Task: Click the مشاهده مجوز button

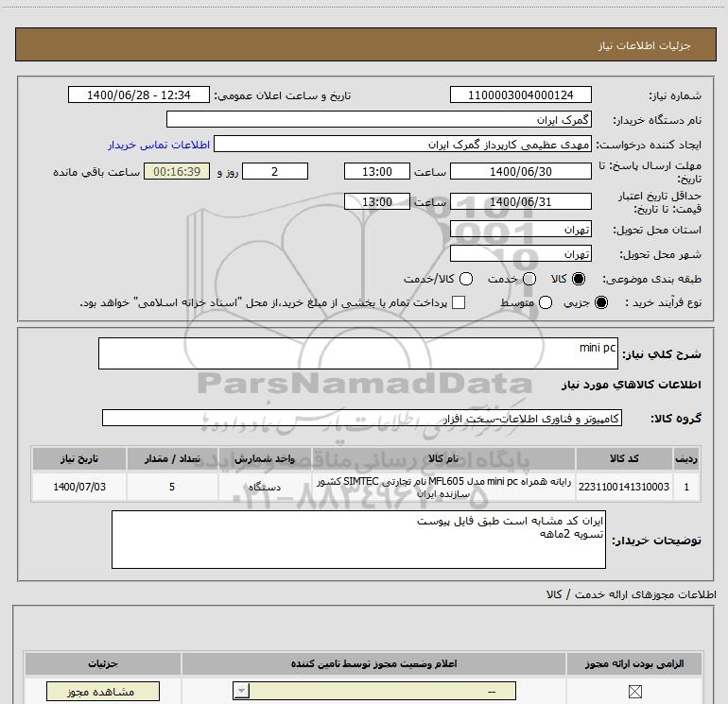Action: point(103,692)
